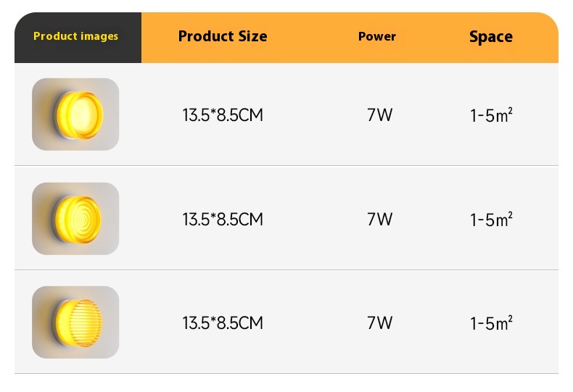Click the 1-5m² space value in second row

tap(492, 219)
